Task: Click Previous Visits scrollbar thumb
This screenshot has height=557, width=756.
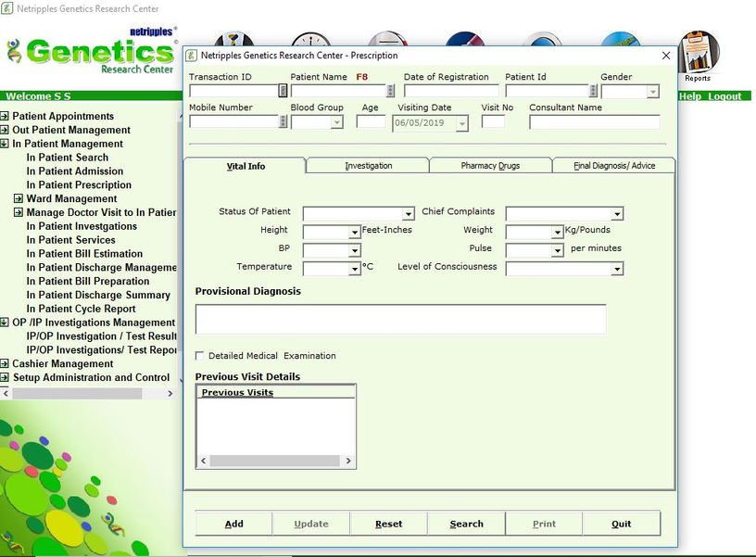Action: click(275, 461)
